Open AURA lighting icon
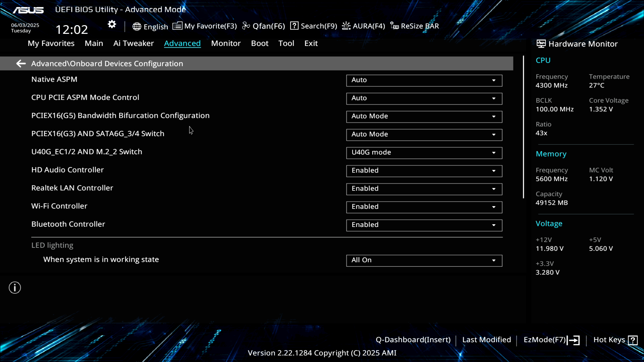 (346, 26)
